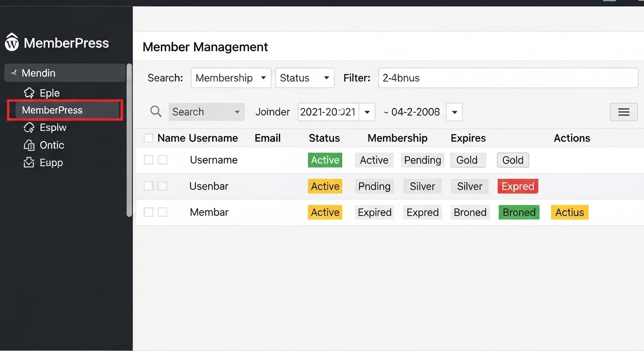Viewport: 644px width, 351px height.
Task: Click yellow Active badge in Membar row
Action: (325, 212)
